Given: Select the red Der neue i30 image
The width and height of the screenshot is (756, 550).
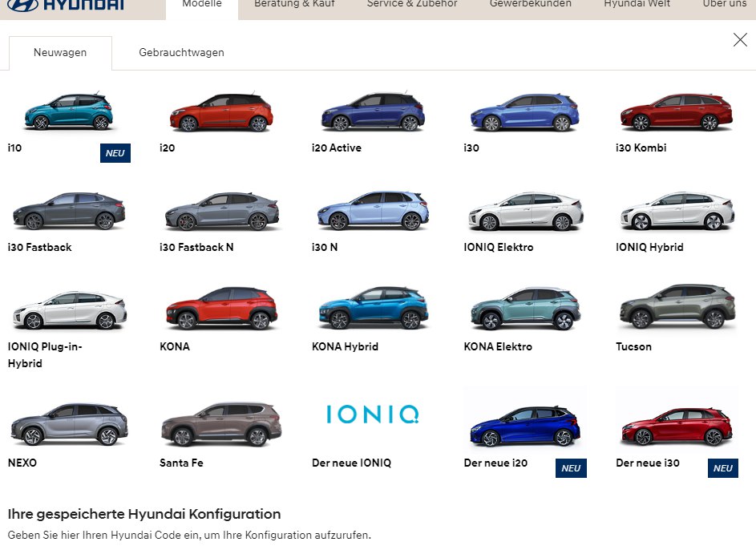Looking at the screenshot, I should coord(677,426).
